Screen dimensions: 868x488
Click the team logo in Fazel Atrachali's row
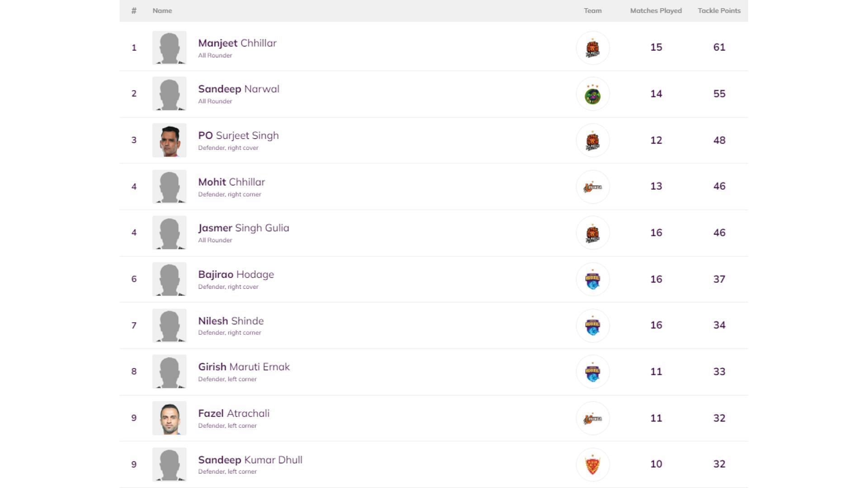pyautogui.click(x=592, y=418)
